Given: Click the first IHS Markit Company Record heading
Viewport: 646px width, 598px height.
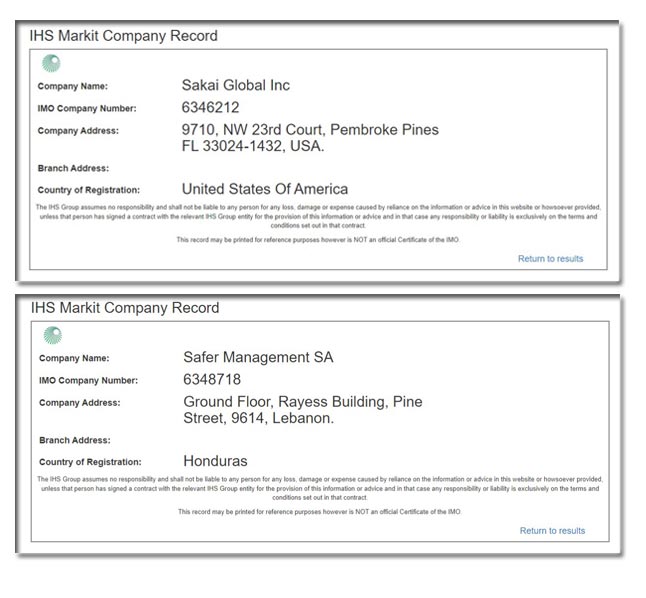Looking at the screenshot, I should click(x=124, y=36).
